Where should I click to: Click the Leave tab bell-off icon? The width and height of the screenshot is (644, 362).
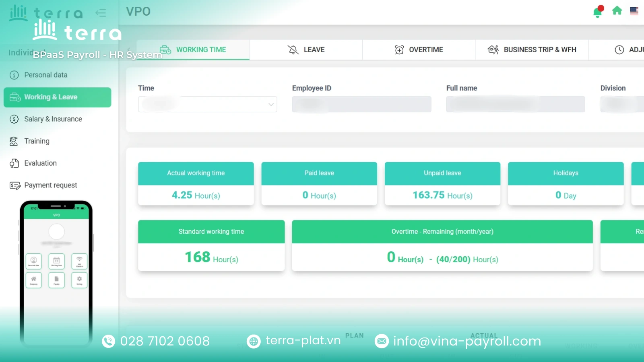[x=293, y=50]
